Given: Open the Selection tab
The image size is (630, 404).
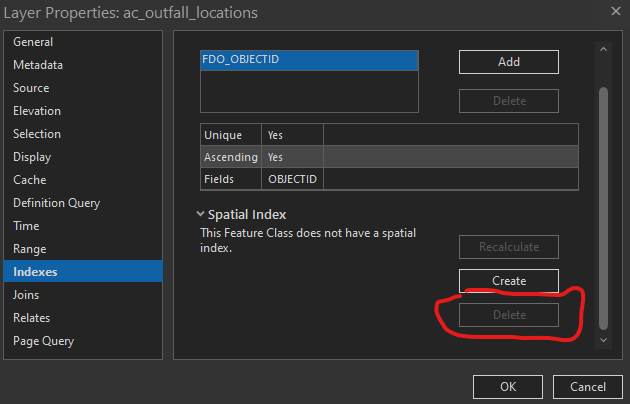Looking at the screenshot, I should (37, 134).
